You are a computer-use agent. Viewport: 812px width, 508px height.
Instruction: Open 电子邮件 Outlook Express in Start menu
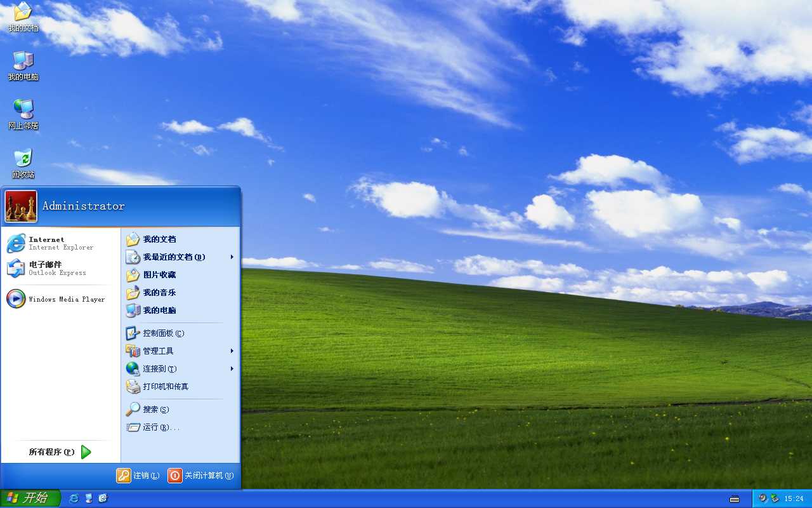tap(60, 269)
